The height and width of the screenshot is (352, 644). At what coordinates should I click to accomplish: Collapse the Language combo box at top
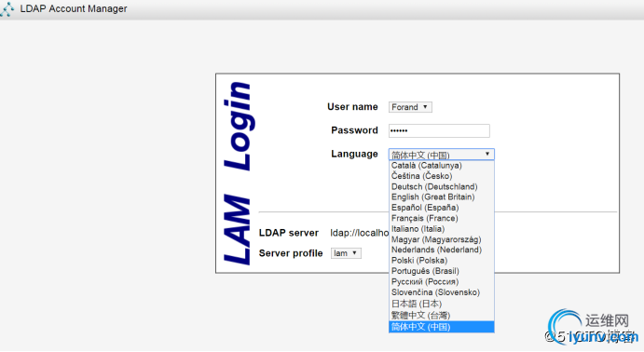coord(441,155)
